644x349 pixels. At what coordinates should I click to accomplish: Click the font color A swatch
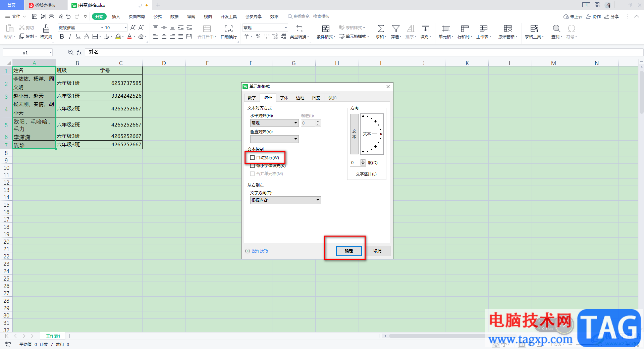(x=129, y=36)
